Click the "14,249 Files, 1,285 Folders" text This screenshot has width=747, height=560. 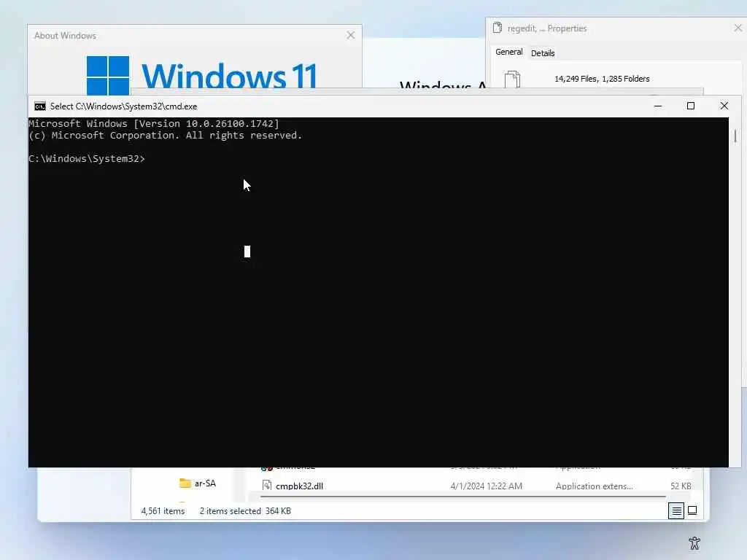[602, 79]
